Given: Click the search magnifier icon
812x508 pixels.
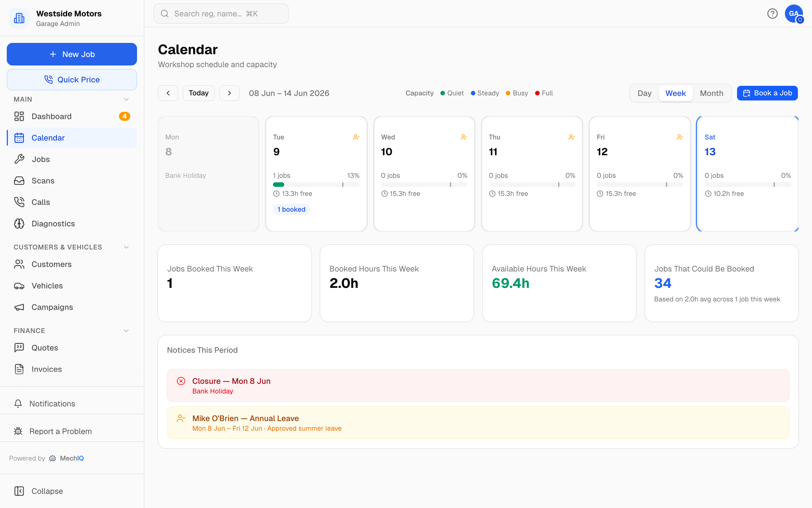Looking at the screenshot, I should coord(164,14).
